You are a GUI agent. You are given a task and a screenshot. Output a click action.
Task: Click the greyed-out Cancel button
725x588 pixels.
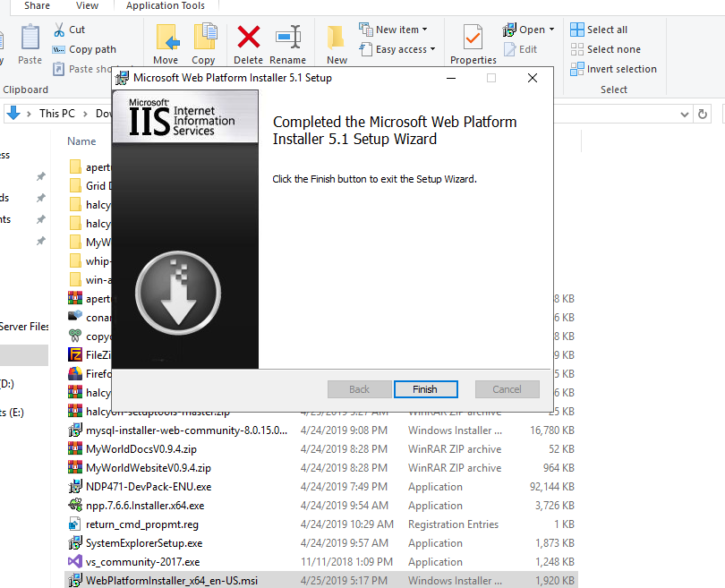coord(507,389)
